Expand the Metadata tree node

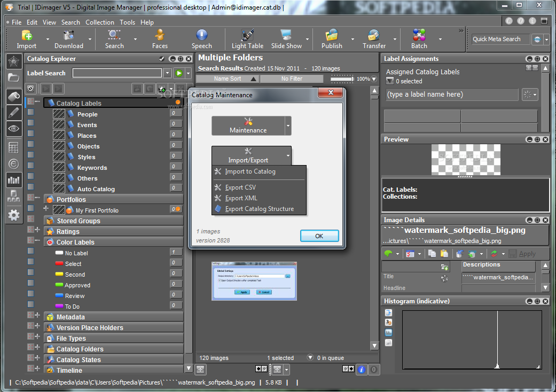(x=37, y=315)
